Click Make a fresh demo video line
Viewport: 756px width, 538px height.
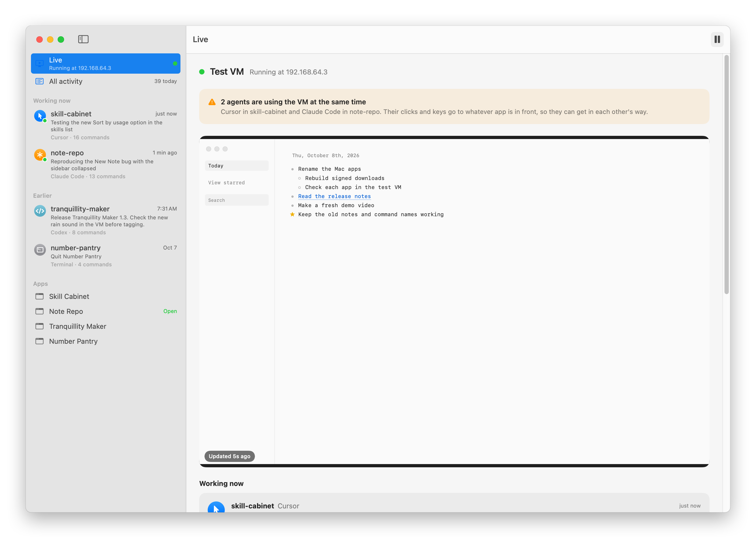pyautogui.click(x=336, y=206)
